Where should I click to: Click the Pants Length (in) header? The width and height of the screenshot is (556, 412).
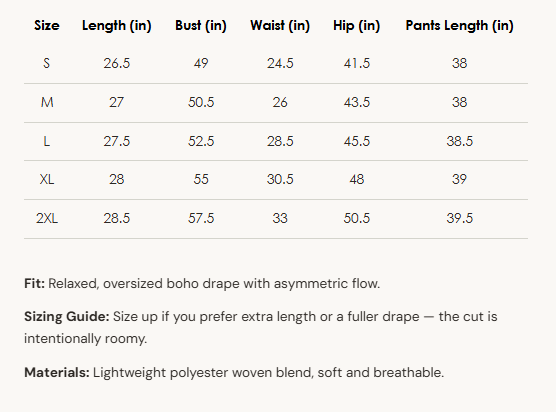point(459,26)
